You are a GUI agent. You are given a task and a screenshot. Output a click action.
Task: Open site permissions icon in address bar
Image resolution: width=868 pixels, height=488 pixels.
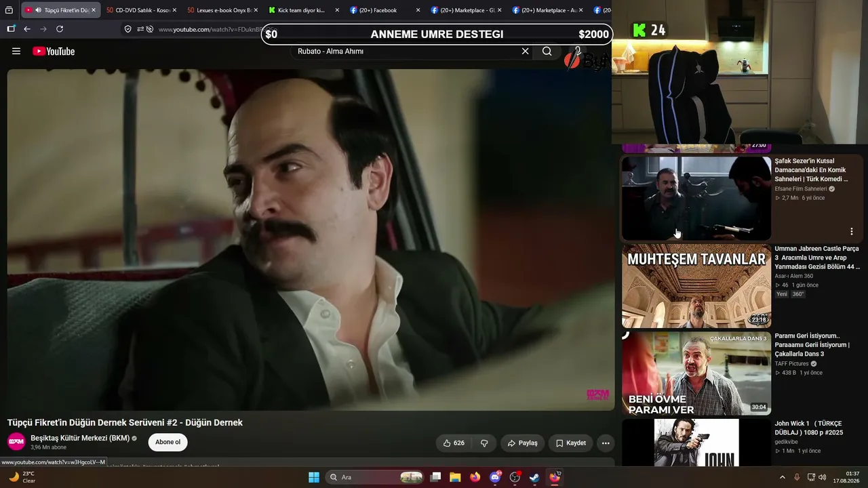coord(140,29)
